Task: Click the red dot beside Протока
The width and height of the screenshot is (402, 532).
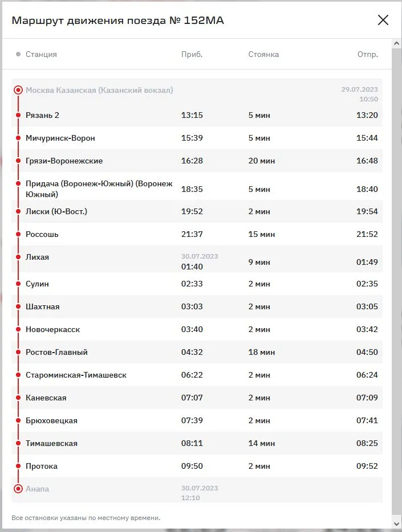Action: 18,466
